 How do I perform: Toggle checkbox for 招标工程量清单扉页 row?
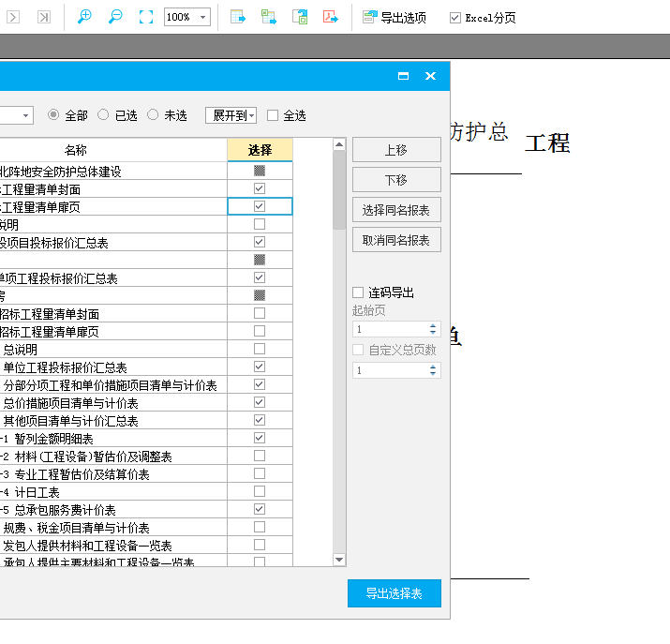pos(260,331)
